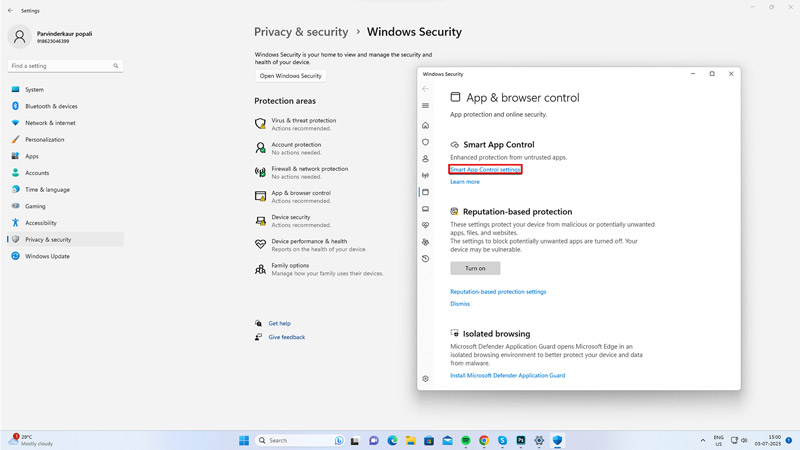
Task: Click Privacy & security breadcrumb heading
Action: [301, 32]
